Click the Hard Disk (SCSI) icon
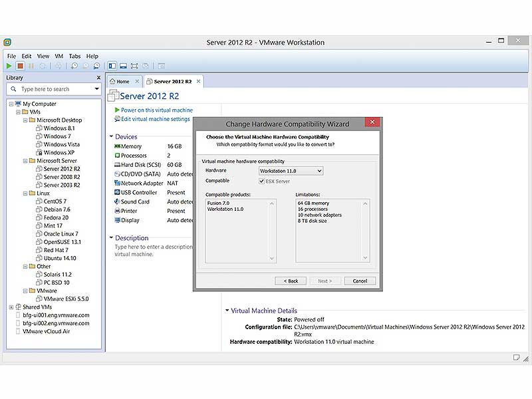 [118, 165]
